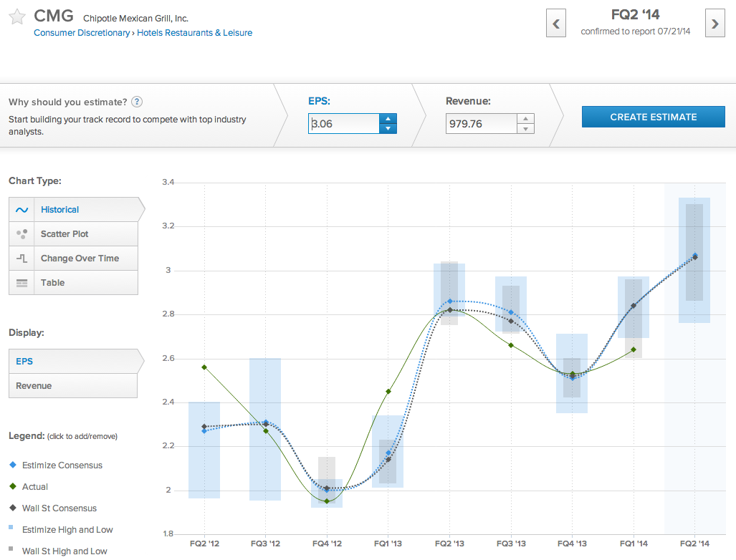Click gray square beside Wall St High and Low

[x=11, y=549]
